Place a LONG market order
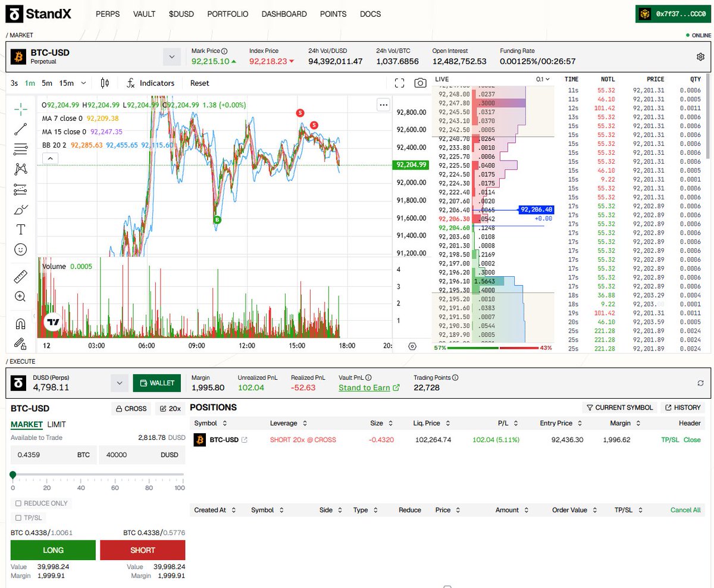714x588 pixels. point(53,550)
